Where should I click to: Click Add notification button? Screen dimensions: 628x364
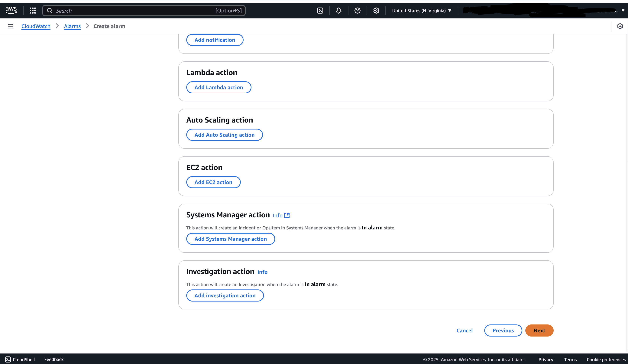[x=215, y=40]
